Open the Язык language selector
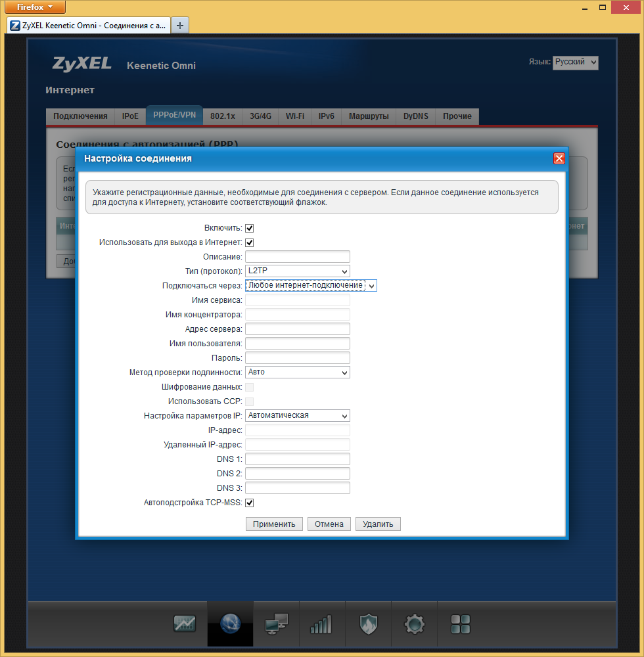The image size is (644, 657). point(575,62)
